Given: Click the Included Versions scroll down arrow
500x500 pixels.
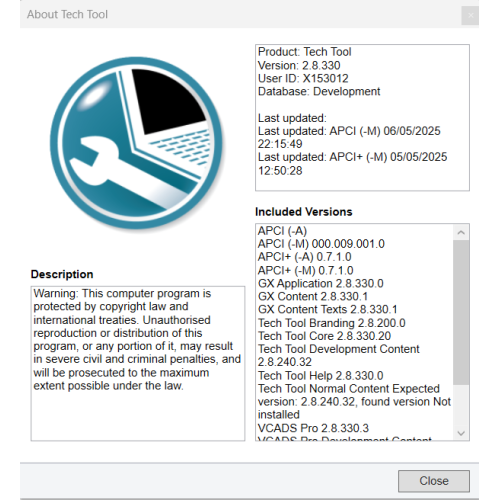Looking at the screenshot, I should pos(461,433).
